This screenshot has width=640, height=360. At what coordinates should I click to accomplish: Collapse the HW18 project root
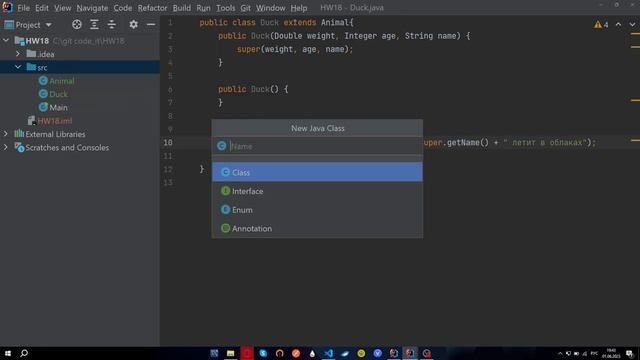point(6,40)
